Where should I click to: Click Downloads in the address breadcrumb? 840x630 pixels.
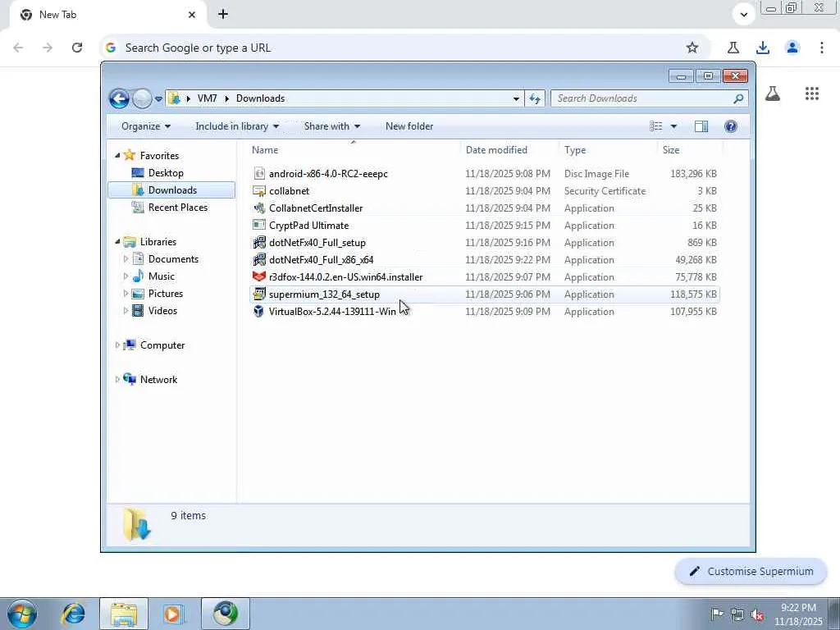pos(260,98)
